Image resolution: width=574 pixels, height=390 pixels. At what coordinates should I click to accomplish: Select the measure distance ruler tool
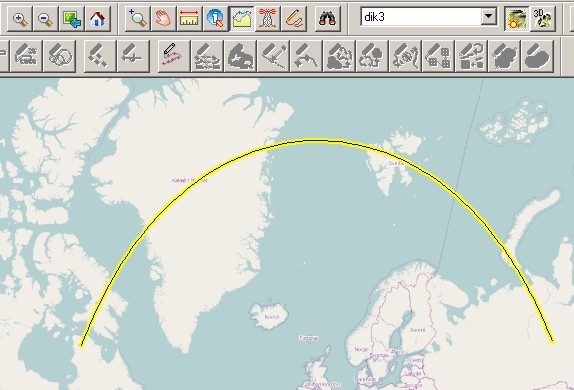point(189,18)
